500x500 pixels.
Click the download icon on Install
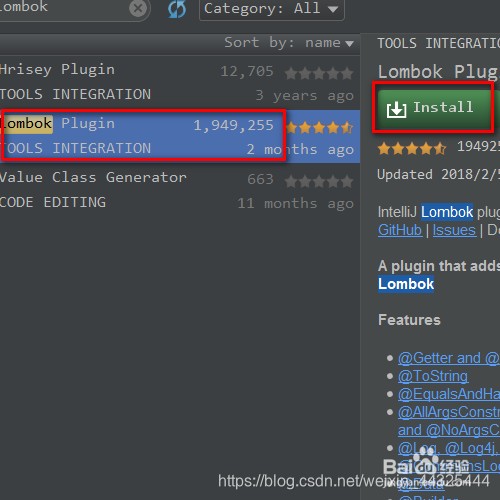396,109
